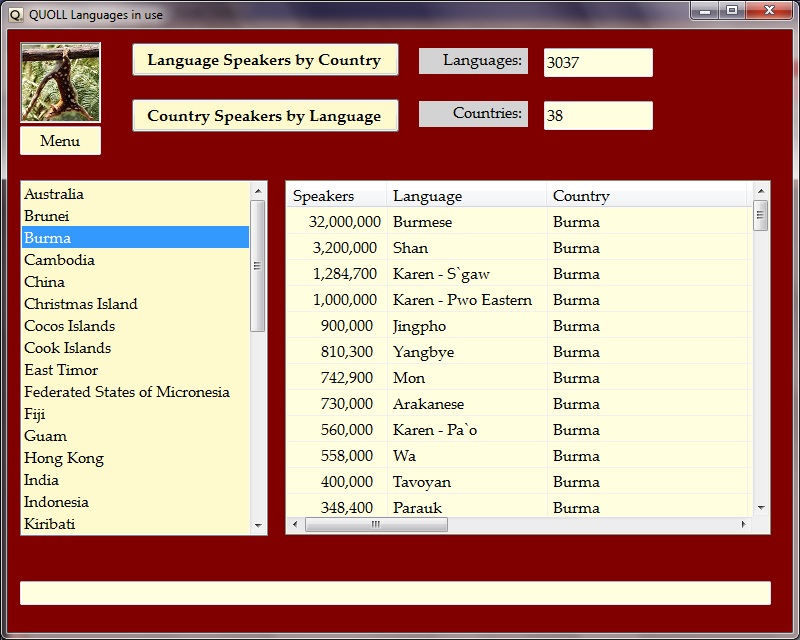The width and height of the screenshot is (800, 640).
Task: Click the Languages count field
Action: coord(597,62)
